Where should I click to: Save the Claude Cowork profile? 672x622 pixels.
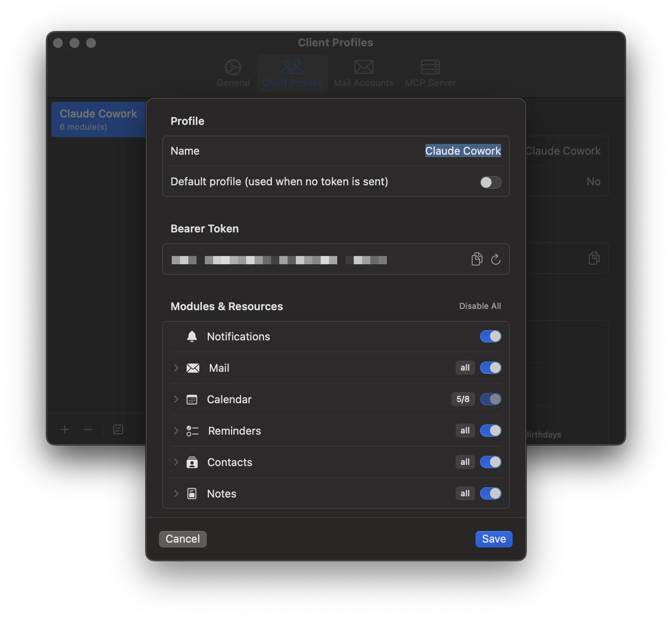click(x=493, y=539)
